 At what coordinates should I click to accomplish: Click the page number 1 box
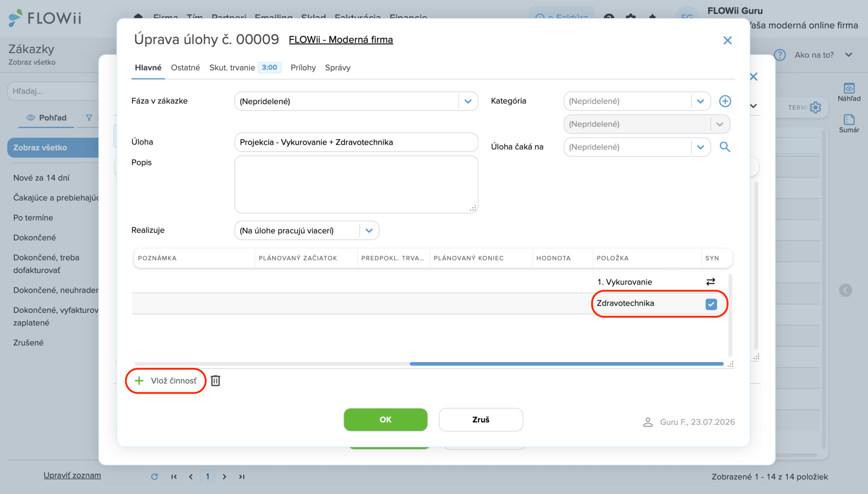[x=208, y=477]
